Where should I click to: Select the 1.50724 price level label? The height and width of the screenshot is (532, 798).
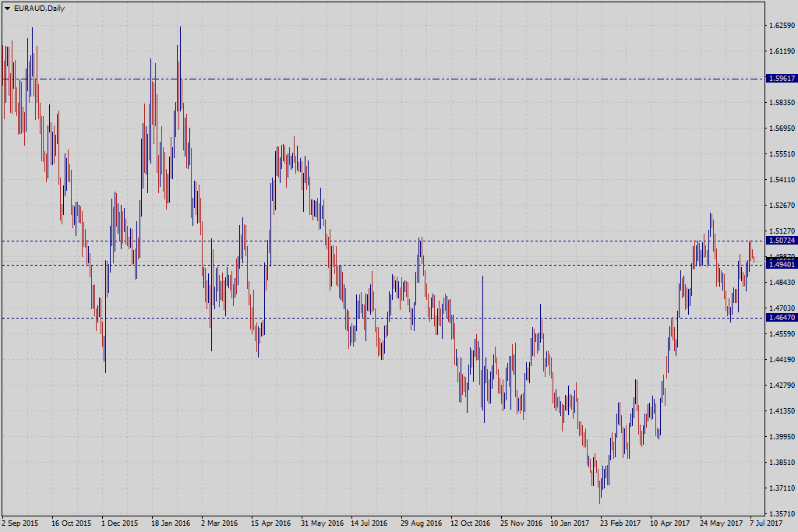click(x=781, y=241)
